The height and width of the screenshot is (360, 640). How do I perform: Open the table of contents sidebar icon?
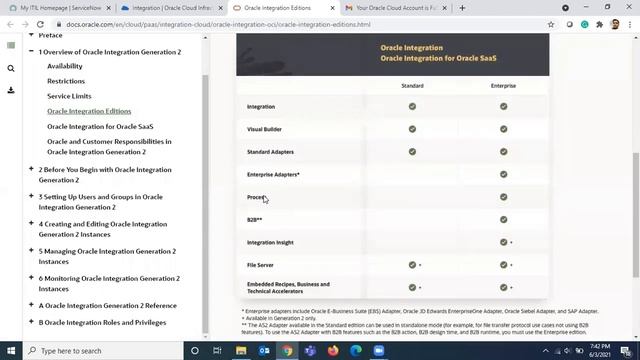tap(11, 45)
